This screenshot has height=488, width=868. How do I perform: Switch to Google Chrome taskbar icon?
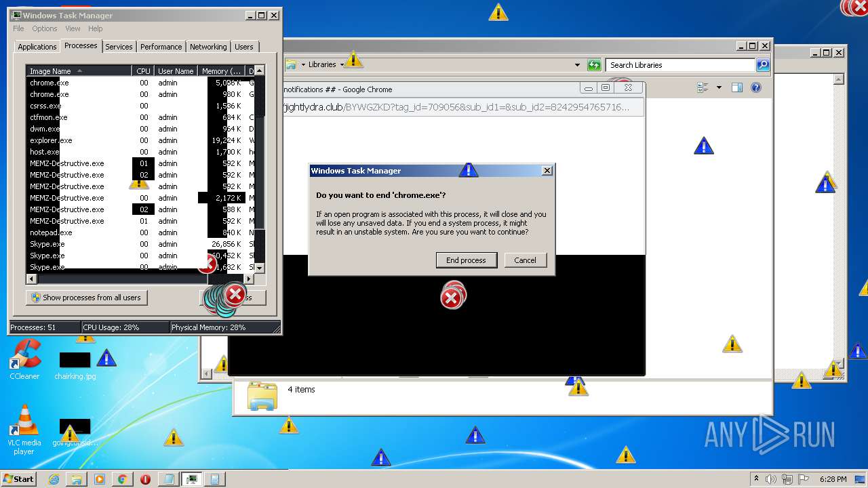click(x=122, y=479)
